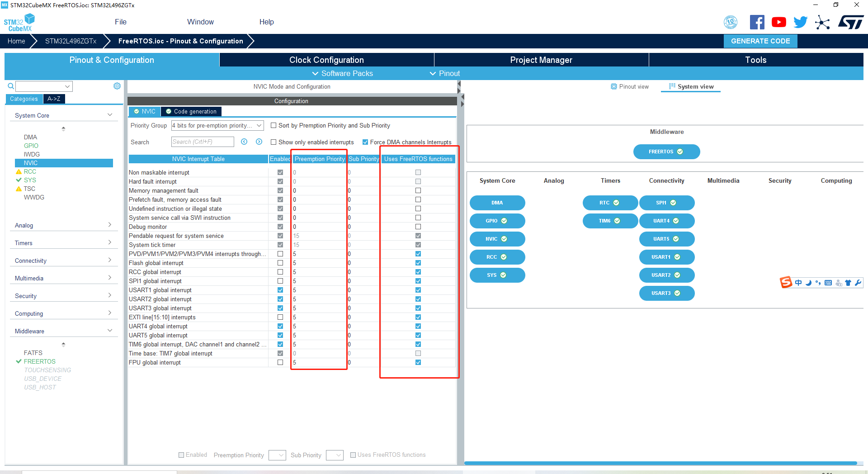Open the Tools tab

point(756,60)
